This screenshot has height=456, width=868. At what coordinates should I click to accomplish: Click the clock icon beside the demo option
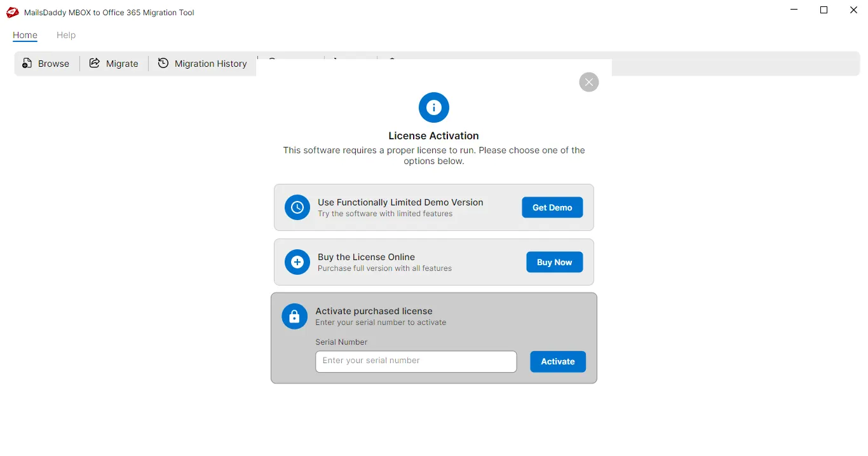(297, 207)
